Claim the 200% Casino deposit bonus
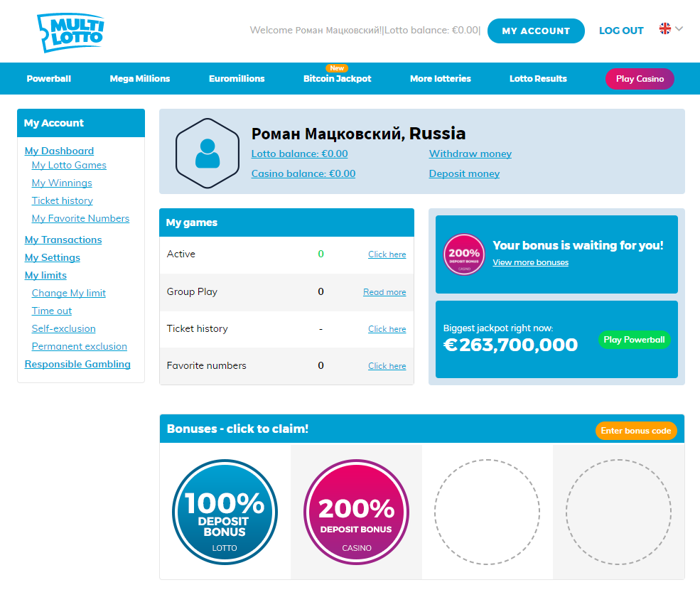The height and width of the screenshot is (607, 700). coord(356,512)
